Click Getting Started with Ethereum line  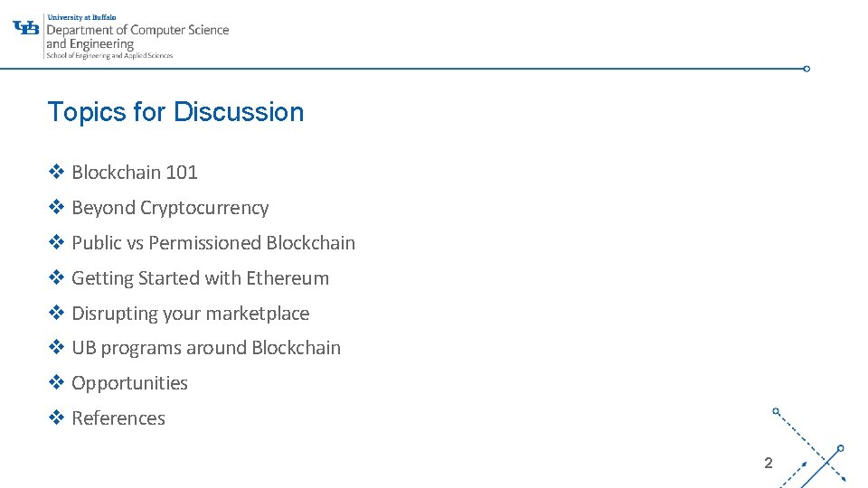click(200, 278)
